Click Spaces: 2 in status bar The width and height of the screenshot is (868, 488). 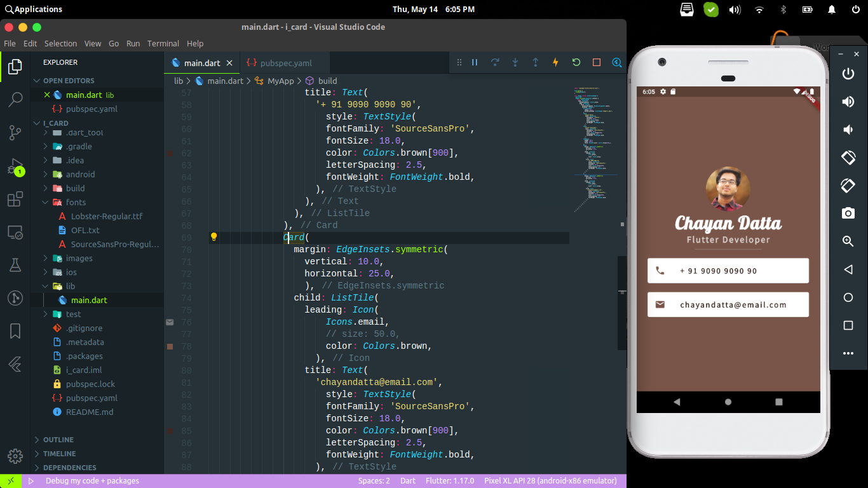(374, 481)
